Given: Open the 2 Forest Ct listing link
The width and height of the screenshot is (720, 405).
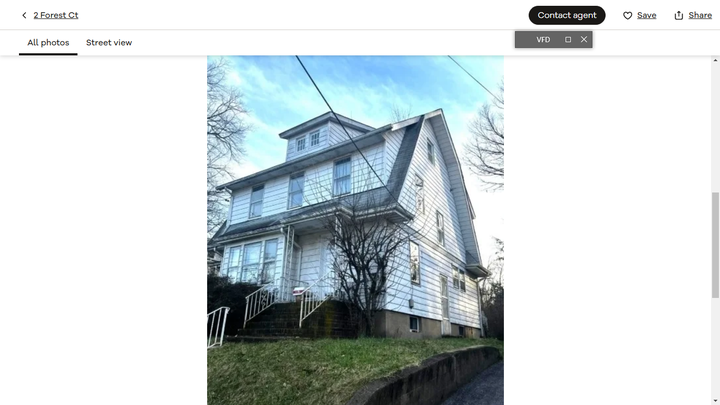Looking at the screenshot, I should click(x=56, y=15).
